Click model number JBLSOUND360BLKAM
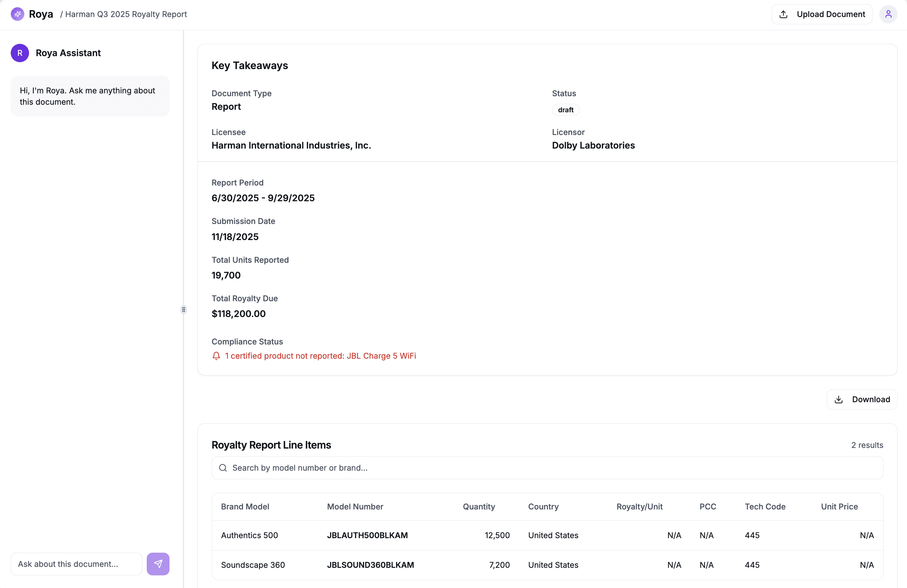Screen dimensions: 907x588 coord(371,565)
